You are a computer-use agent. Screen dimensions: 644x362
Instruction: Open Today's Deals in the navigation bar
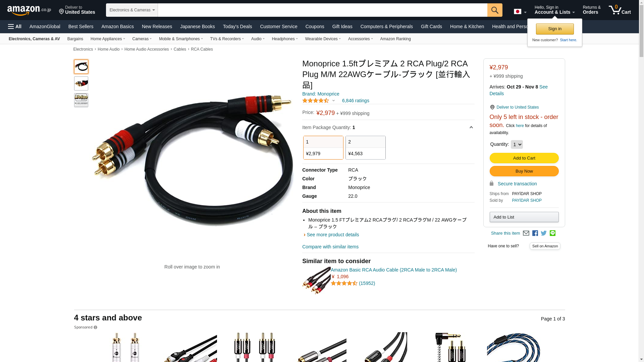click(237, 26)
